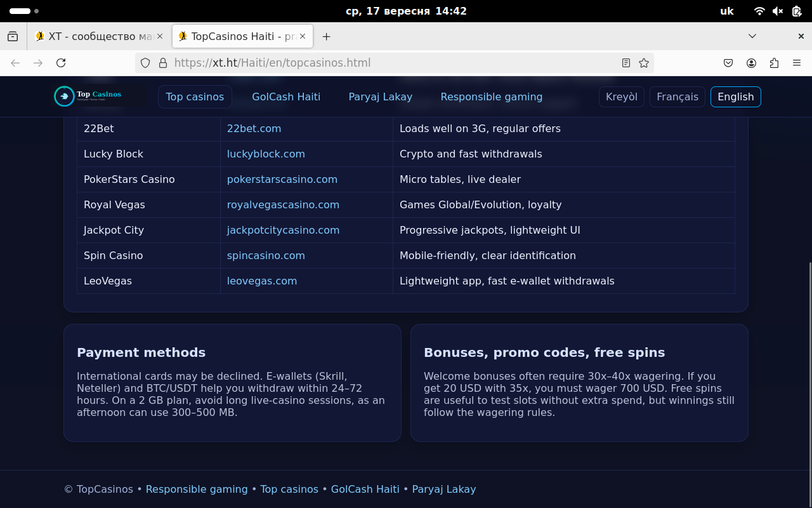The width and height of the screenshot is (812, 508).
Task: Switch language to Kreyòl
Action: coord(622,97)
